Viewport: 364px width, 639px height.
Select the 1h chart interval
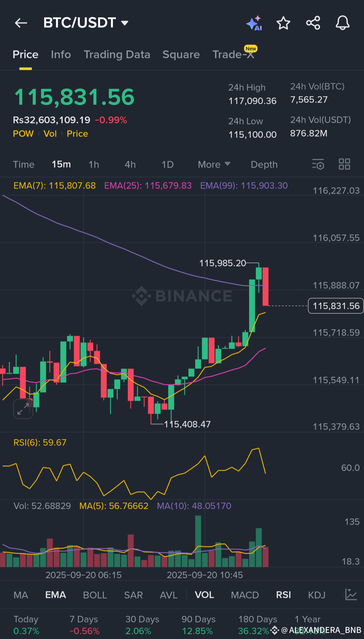tap(94, 165)
